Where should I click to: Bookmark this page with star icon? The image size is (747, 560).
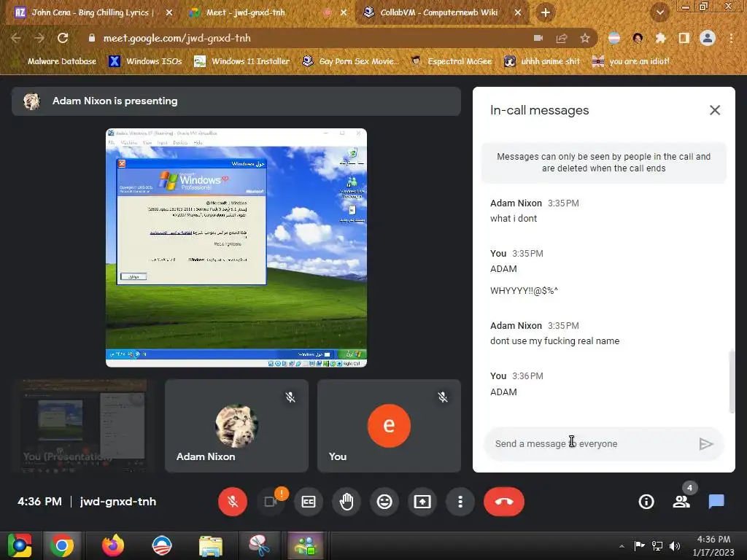585,38
